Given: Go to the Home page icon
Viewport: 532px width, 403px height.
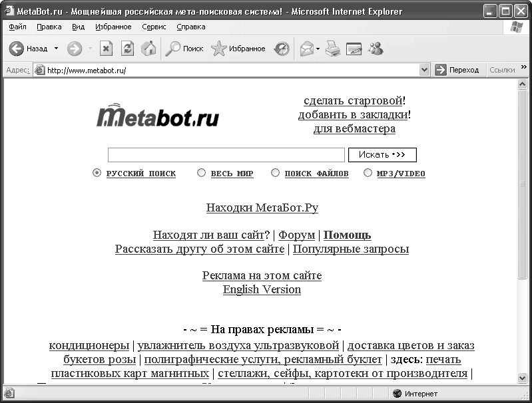Looking at the screenshot, I should [148, 49].
